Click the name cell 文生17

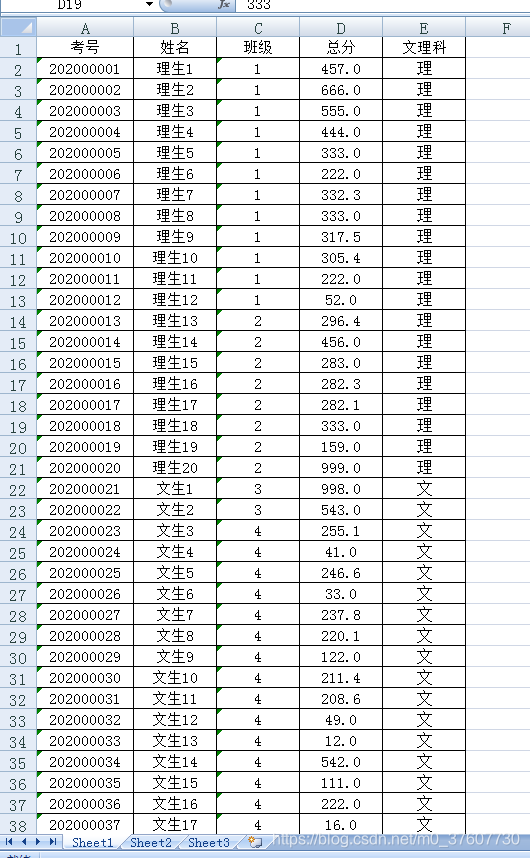click(x=175, y=825)
